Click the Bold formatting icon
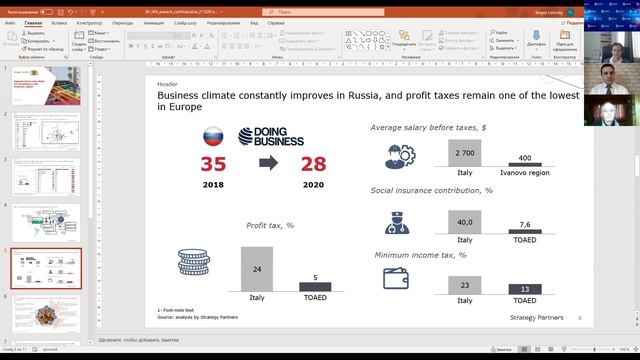This screenshot has width=640, height=360. (131, 47)
